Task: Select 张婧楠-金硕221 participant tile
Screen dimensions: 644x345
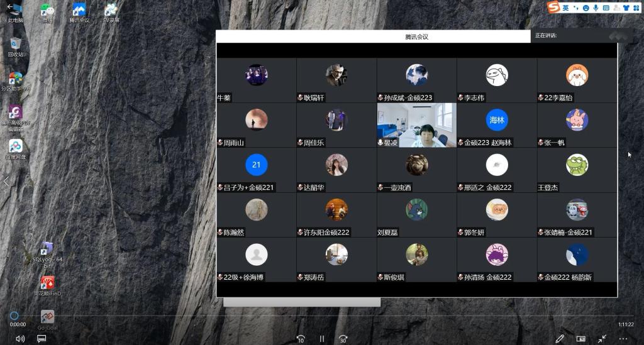Action: click(x=577, y=215)
